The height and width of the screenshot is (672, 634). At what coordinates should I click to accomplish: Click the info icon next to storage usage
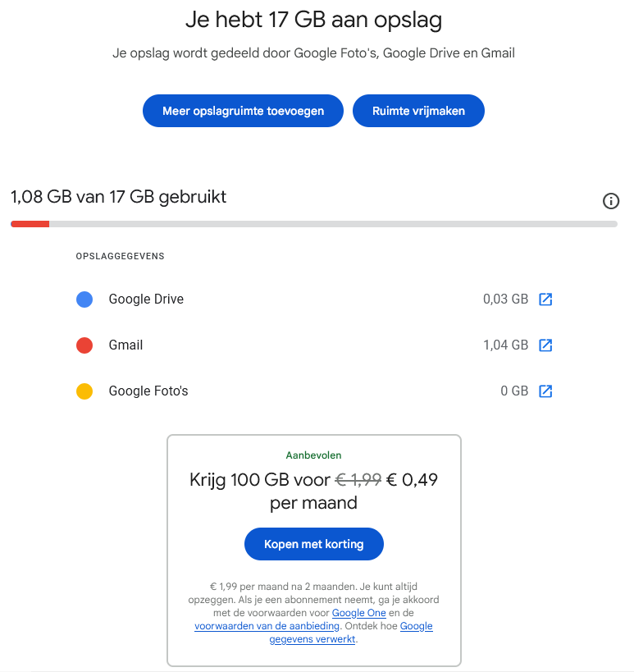pyautogui.click(x=610, y=201)
